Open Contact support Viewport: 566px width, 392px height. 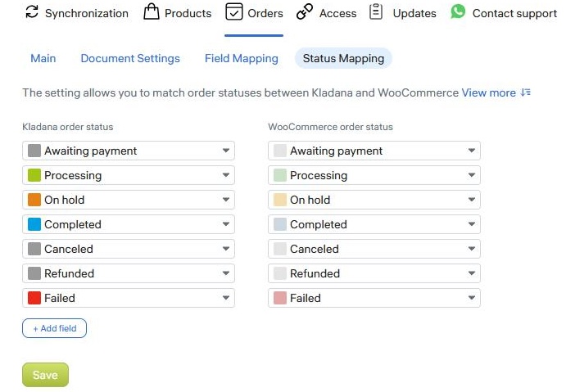504,13
